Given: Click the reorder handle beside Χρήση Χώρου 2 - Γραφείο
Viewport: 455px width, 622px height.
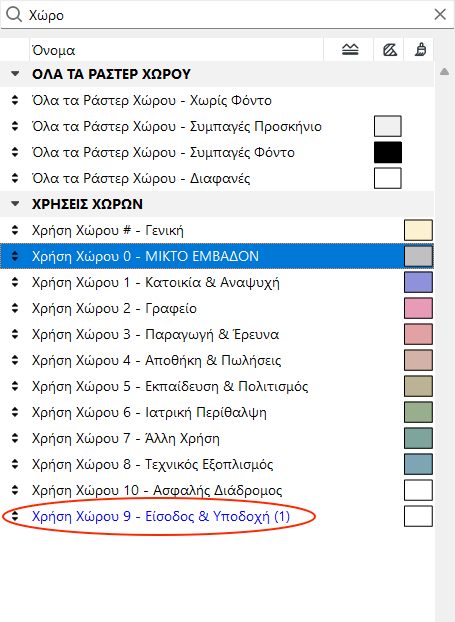Looking at the screenshot, I should (x=15, y=308).
